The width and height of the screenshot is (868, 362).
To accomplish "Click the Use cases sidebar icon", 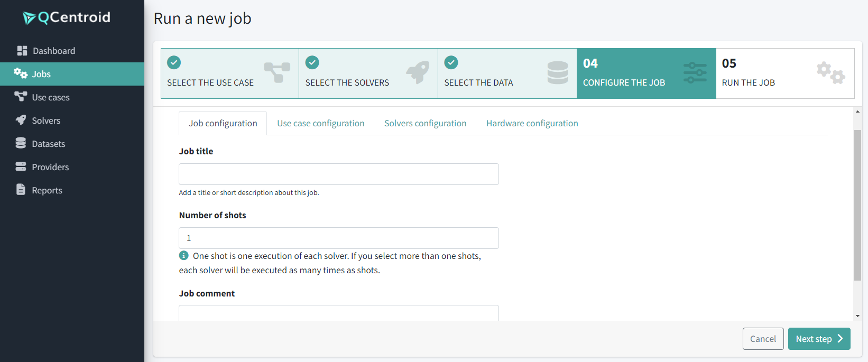I will (21, 97).
